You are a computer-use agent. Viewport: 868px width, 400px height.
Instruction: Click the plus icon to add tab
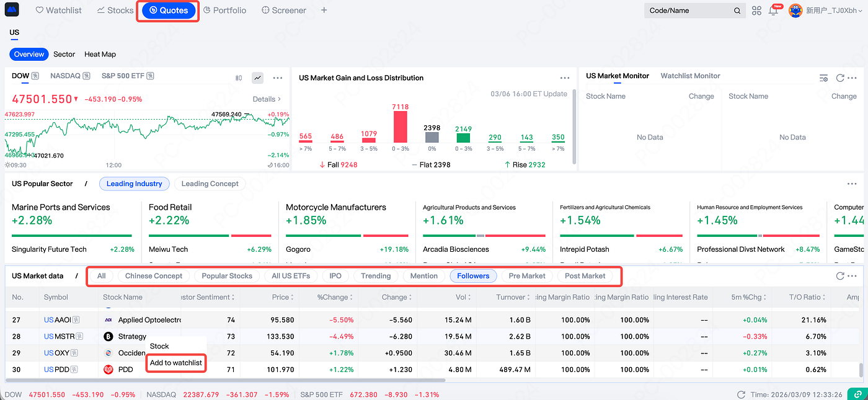pyautogui.click(x=324, y=11)
